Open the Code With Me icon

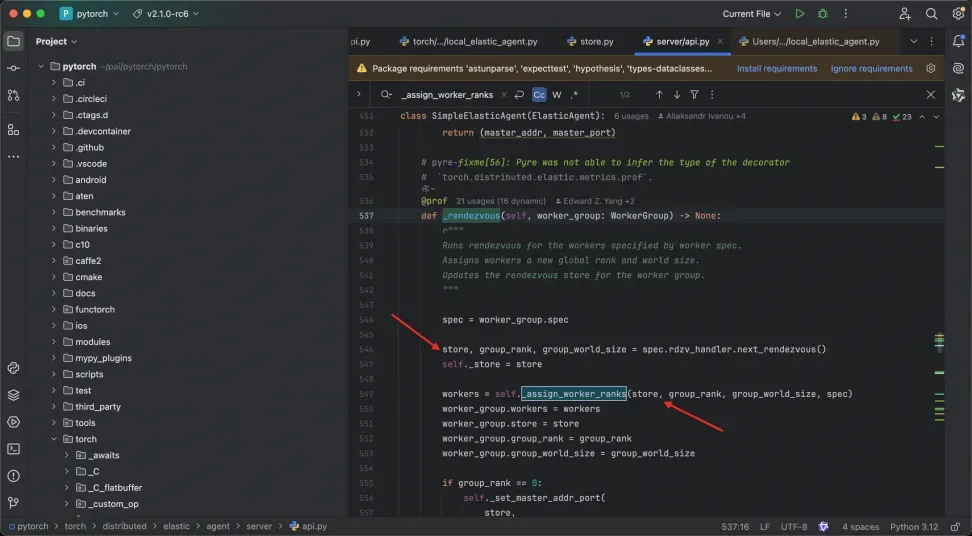[x=905, y=14]
